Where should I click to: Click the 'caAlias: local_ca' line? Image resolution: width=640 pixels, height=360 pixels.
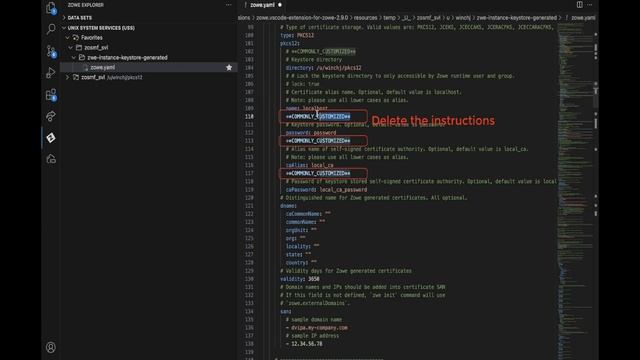(x=310, y=165)
